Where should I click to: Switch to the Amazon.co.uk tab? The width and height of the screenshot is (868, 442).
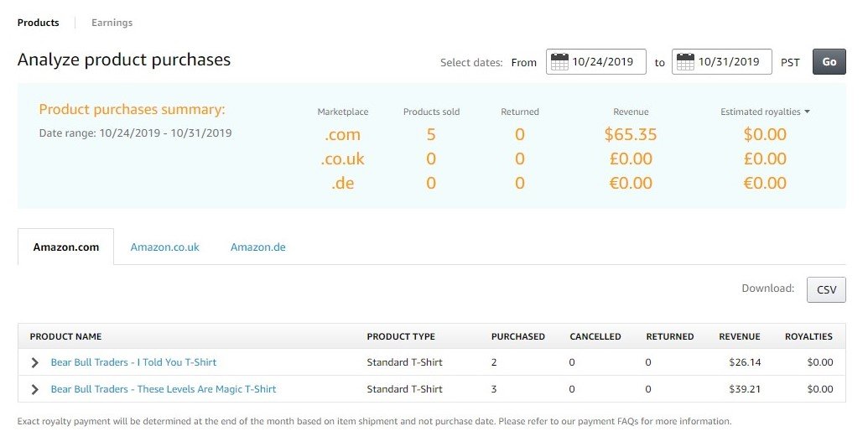point(165,247)
